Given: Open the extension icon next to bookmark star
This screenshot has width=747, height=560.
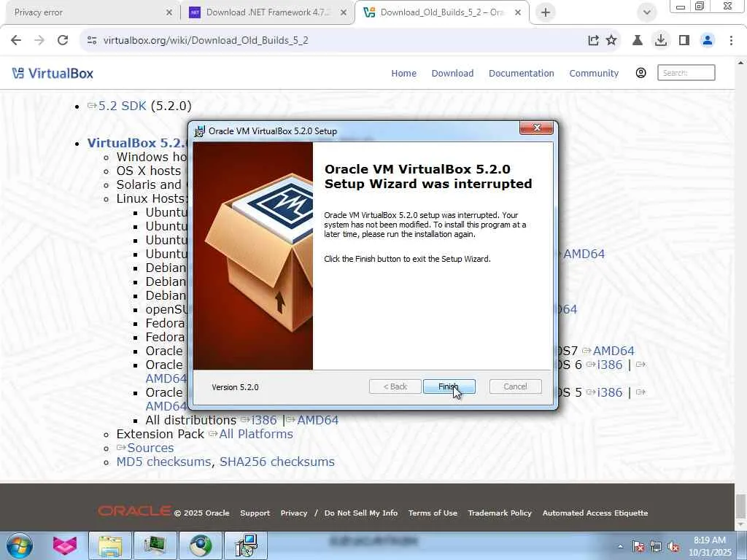Looking at the screenshot, I should (638, 41).
